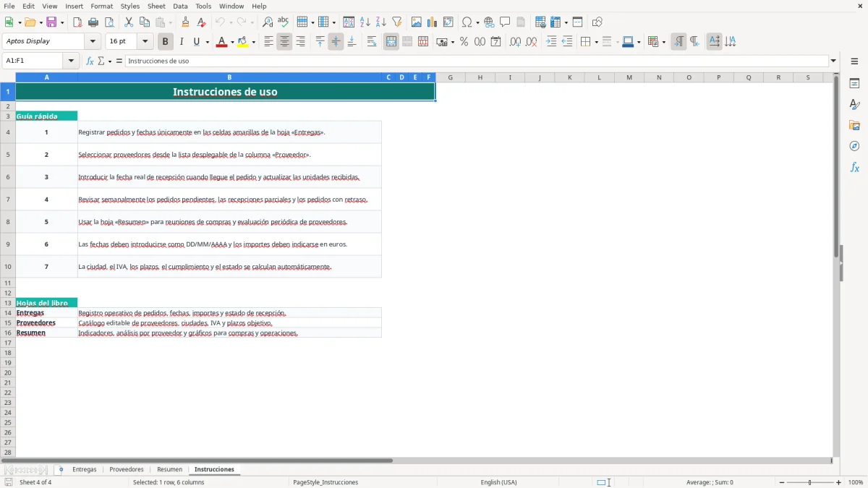Select the Clone Formatting paintbrush
Viewport: 868px width, 488px height.
point(186,22)
